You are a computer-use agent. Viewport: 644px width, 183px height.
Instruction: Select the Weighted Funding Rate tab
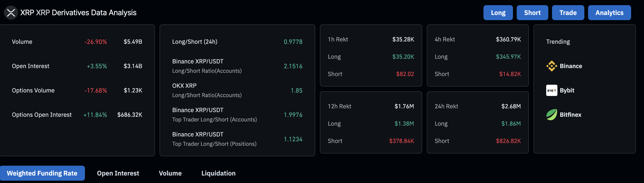[42, 173]
